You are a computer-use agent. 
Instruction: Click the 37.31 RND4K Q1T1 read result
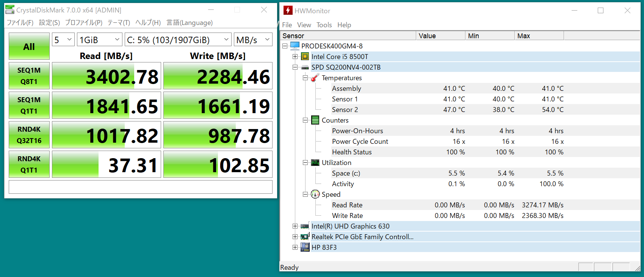pos(107,164)
